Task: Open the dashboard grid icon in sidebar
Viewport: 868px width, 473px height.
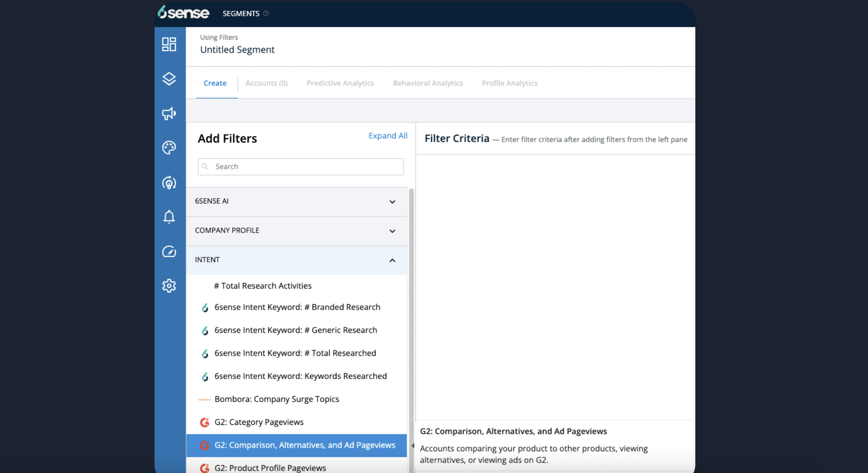Action: pyautogui.click(x=169, y=44)
